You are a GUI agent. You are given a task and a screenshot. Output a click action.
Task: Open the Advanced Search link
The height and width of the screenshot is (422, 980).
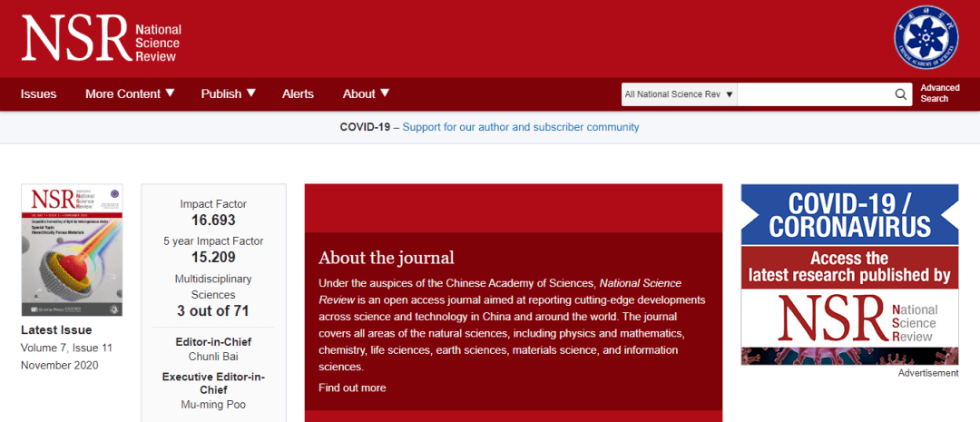click(x=939, y=93)
